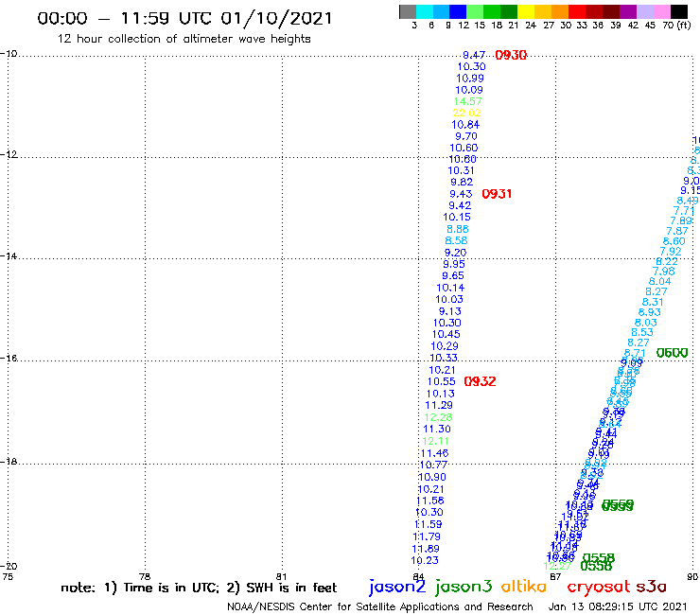Click the 11.79 wave height value
Viewport: 700px width, 615px height.
[427, 536]
